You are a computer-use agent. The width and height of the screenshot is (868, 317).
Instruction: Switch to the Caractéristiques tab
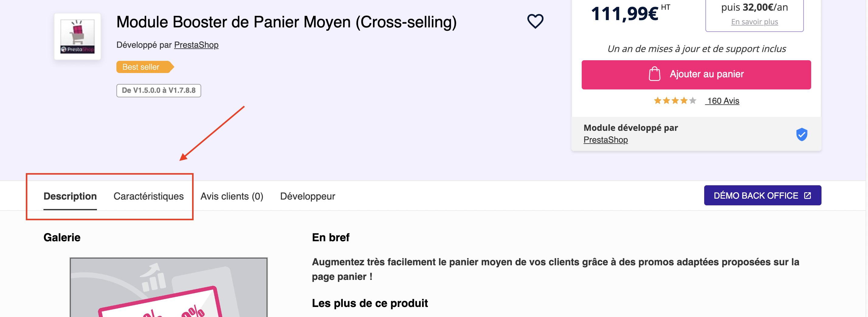tap(149, 196)
